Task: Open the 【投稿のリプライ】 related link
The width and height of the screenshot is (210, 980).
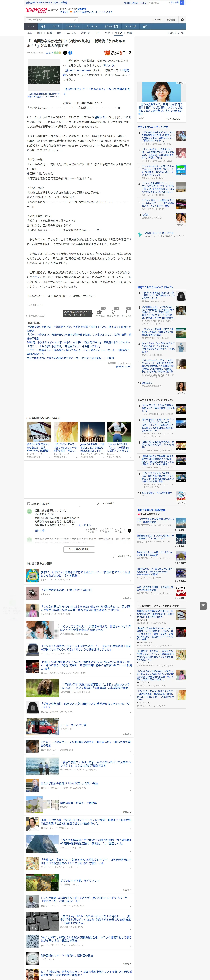Action: (x=97, y=91)
